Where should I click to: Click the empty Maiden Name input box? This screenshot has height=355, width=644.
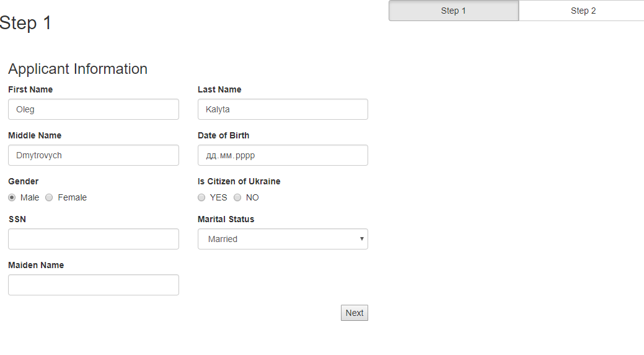pyautogui.click(x=94, y=285)
